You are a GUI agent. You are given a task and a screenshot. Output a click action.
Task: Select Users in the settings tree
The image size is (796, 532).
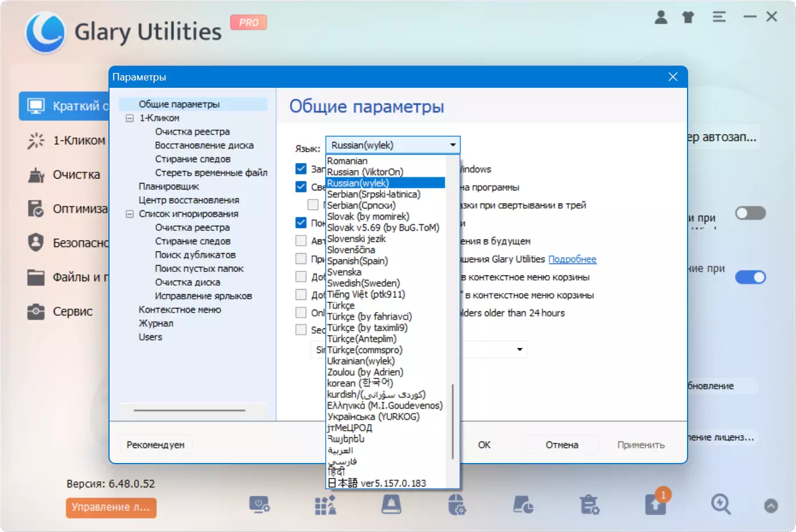click(150, 337)
